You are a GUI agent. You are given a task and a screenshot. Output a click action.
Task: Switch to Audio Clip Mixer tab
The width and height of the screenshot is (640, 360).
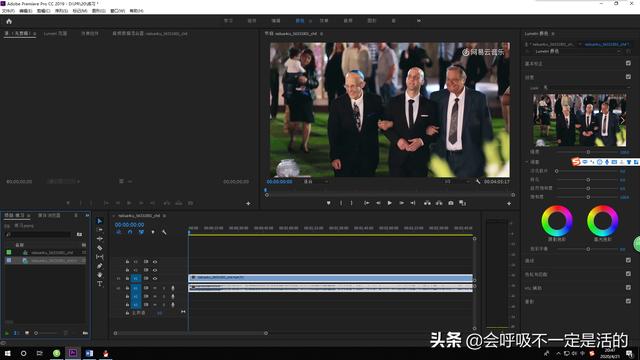[x=150, y=33]
